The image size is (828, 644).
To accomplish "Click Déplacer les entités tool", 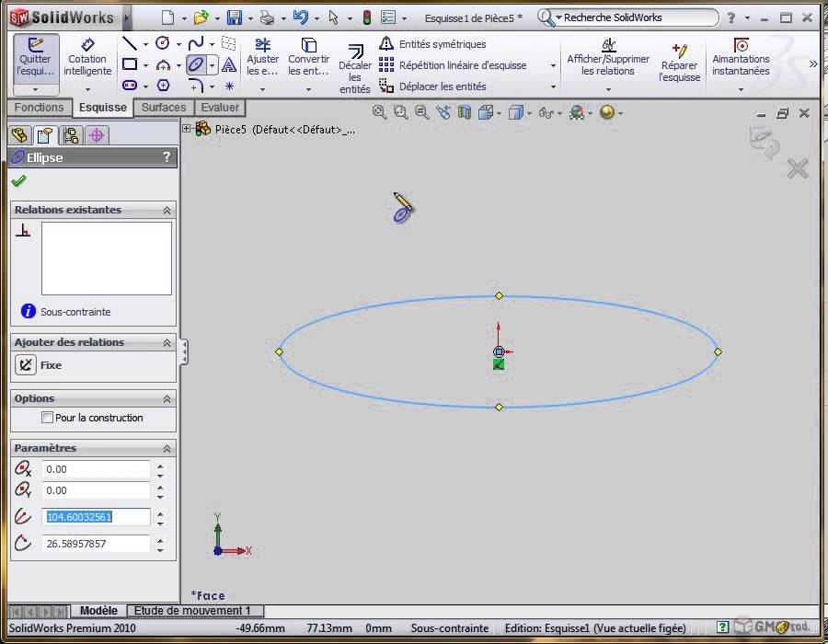I will [x=432, y=86].
